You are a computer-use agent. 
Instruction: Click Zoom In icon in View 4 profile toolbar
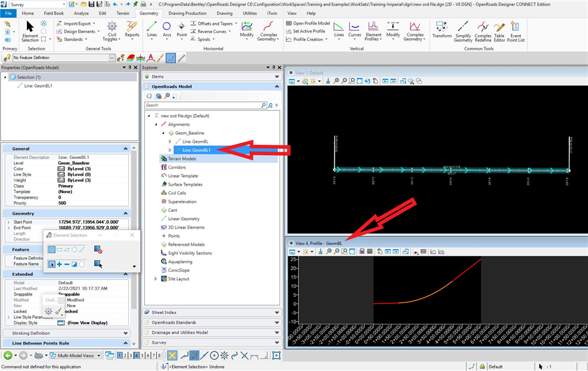(x=329, y=251)
